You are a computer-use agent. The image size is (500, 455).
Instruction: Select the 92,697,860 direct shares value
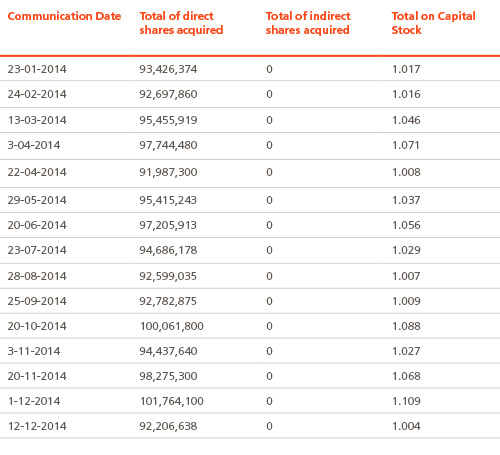click(168, 94)
